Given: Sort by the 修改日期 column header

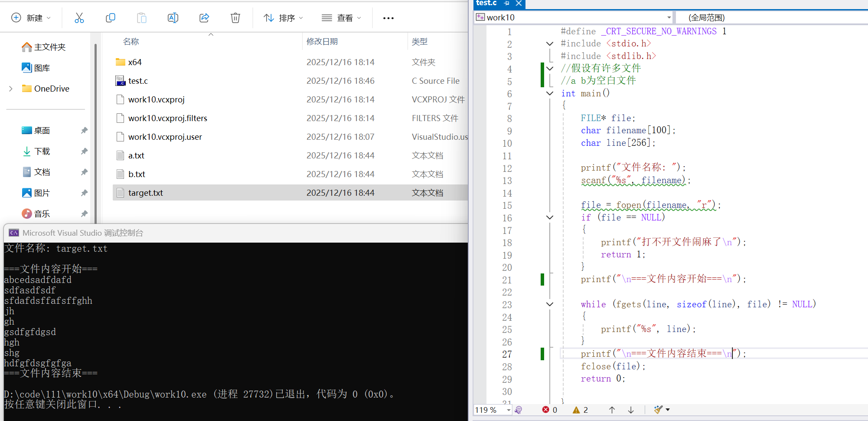Looking at the screenshot, I should [x=322, y=42].
